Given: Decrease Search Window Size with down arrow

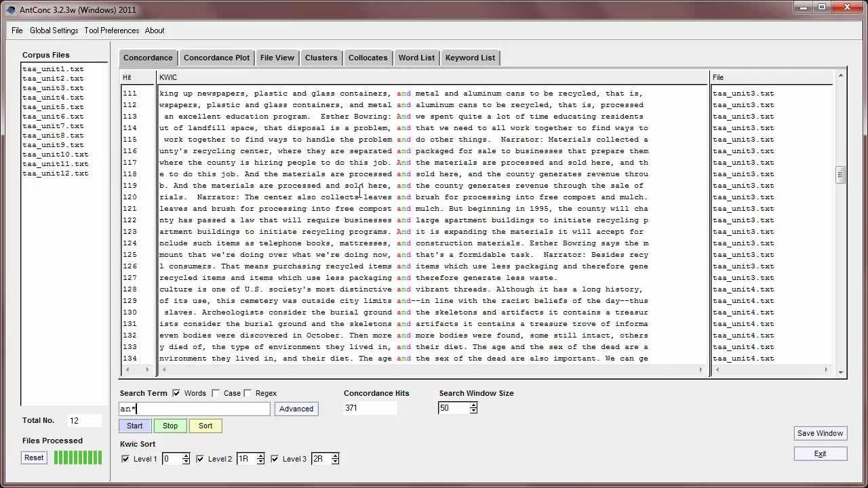Looking at the screenshot, I should tap(473, 411).
